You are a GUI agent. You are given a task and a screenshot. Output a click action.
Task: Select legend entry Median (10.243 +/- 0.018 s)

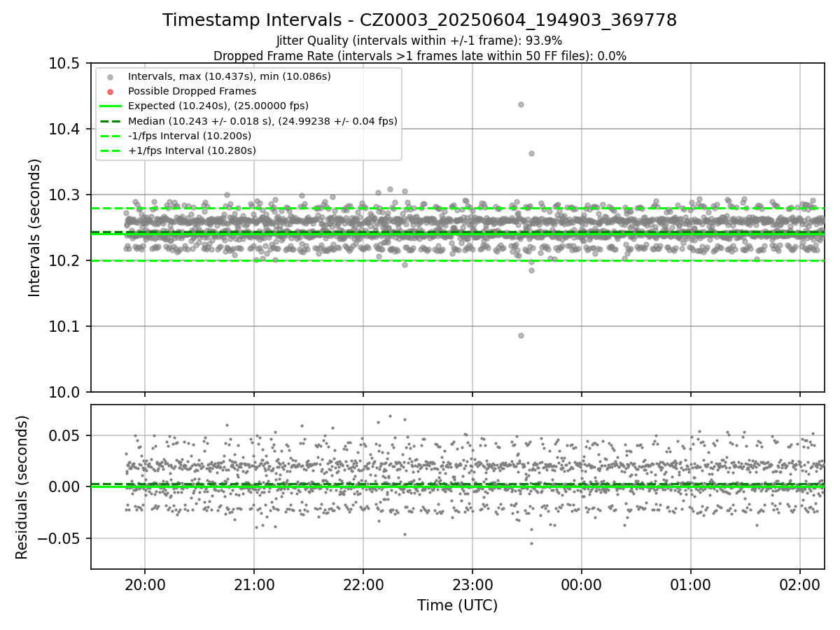coord(262,121)
